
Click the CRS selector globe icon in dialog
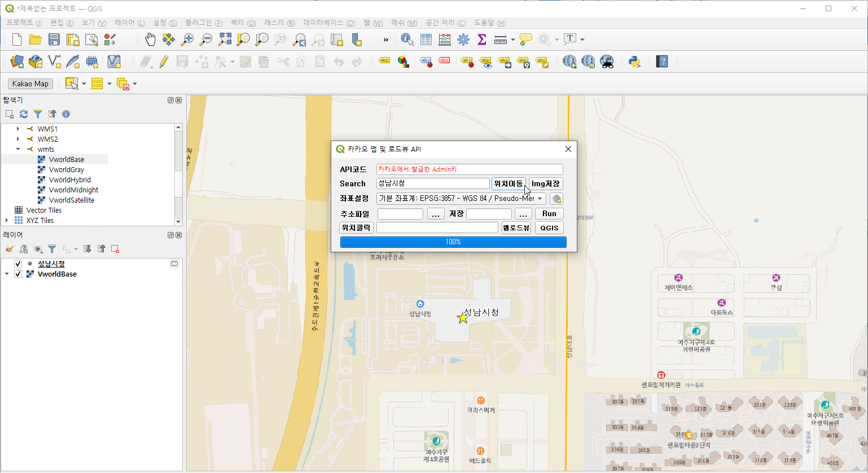click(556, 199)
